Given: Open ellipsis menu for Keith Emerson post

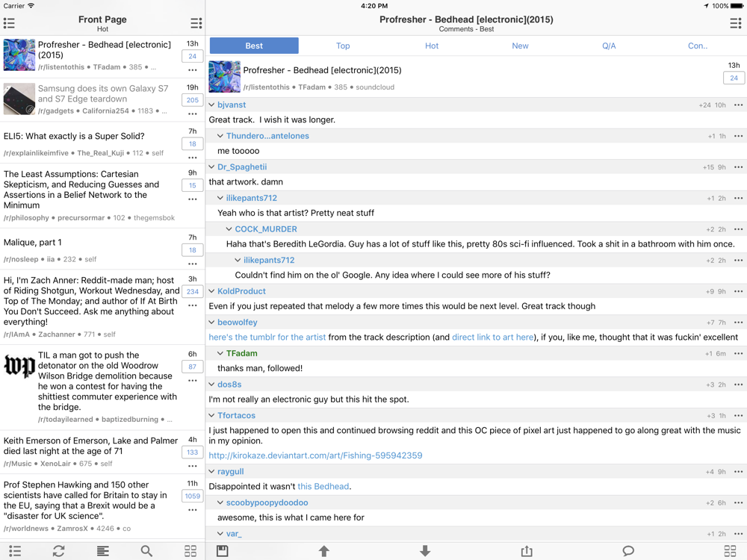Looking at the screenshot, I should coord(193,466).
